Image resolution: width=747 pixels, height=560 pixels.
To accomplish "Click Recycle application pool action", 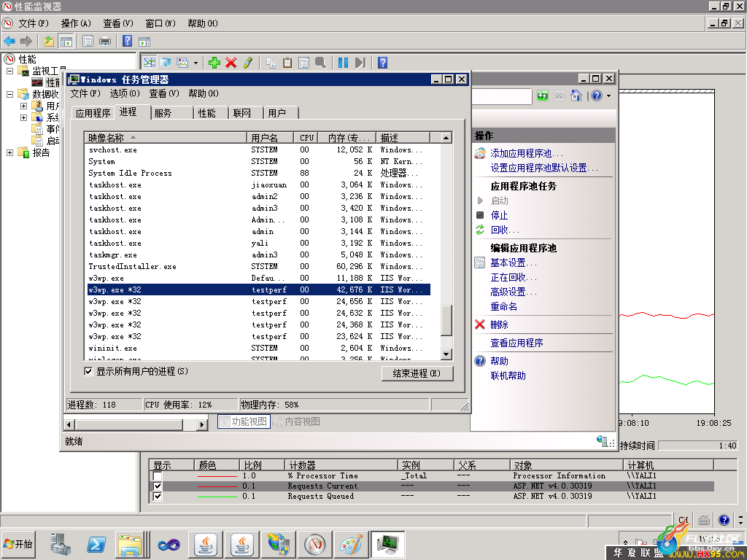I will [505, 230].
